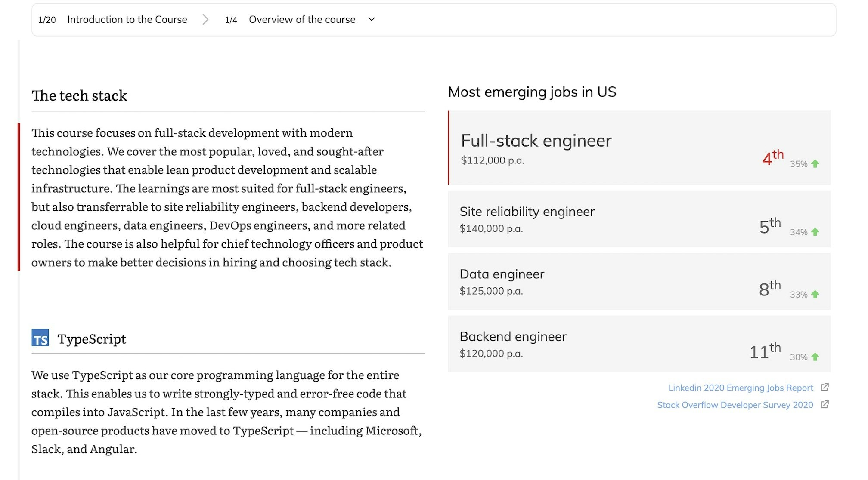Click the TypeScript section heading
Viewport: 868px width, 480px height.
92,339
